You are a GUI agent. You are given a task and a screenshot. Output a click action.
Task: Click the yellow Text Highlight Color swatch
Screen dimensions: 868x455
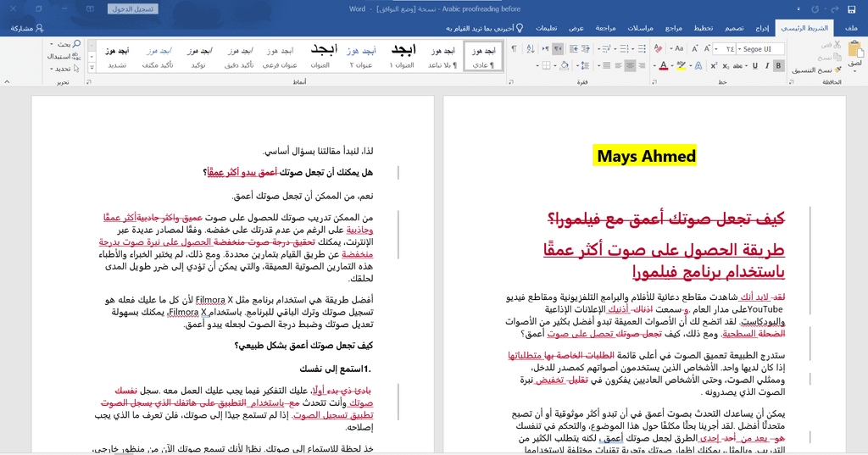(x=681, y=66)
